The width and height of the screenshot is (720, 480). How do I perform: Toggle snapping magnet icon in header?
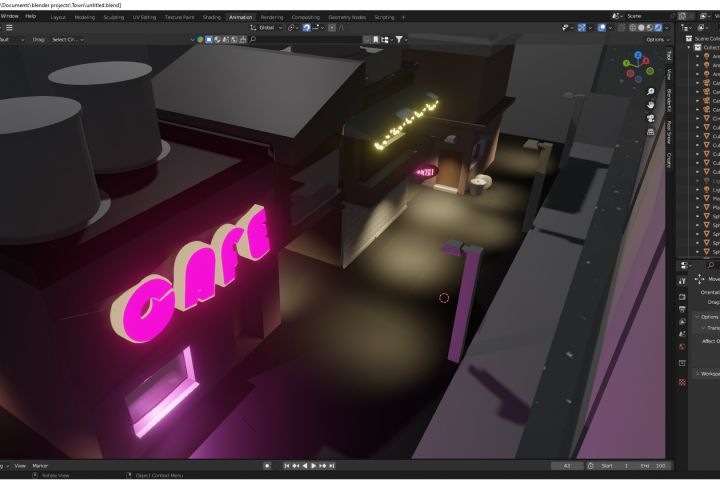[307, 28]
